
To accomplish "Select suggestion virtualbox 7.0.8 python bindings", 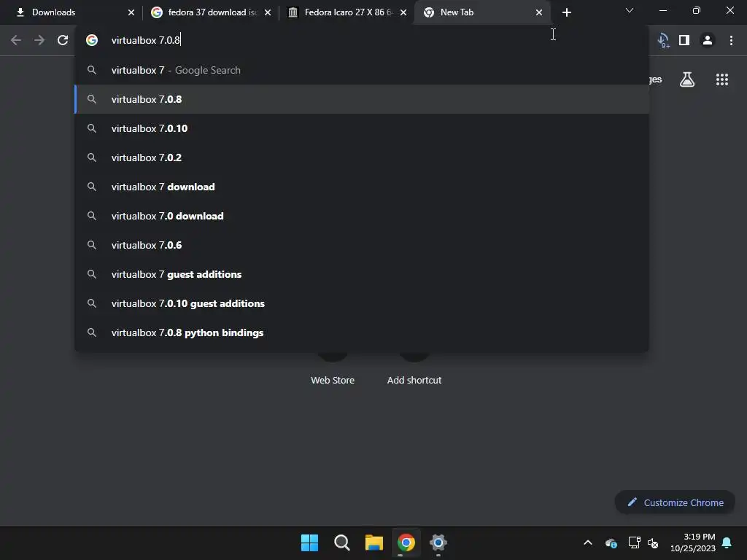I will tap(362, 332).
